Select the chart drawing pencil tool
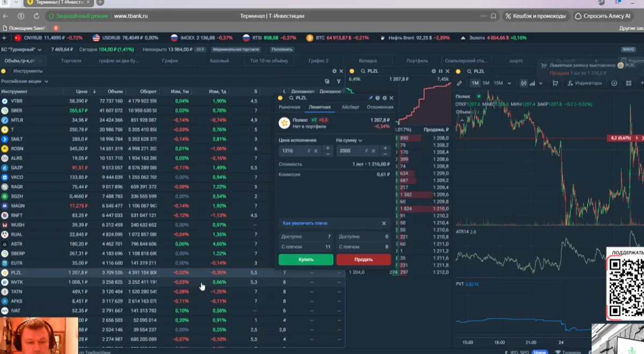 pyautogui.click(x=460, y=83)
